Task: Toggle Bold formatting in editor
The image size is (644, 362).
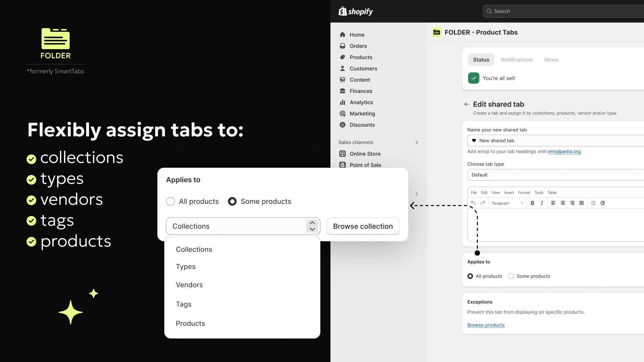Action: pyautogui.click(x=532, y=203)
